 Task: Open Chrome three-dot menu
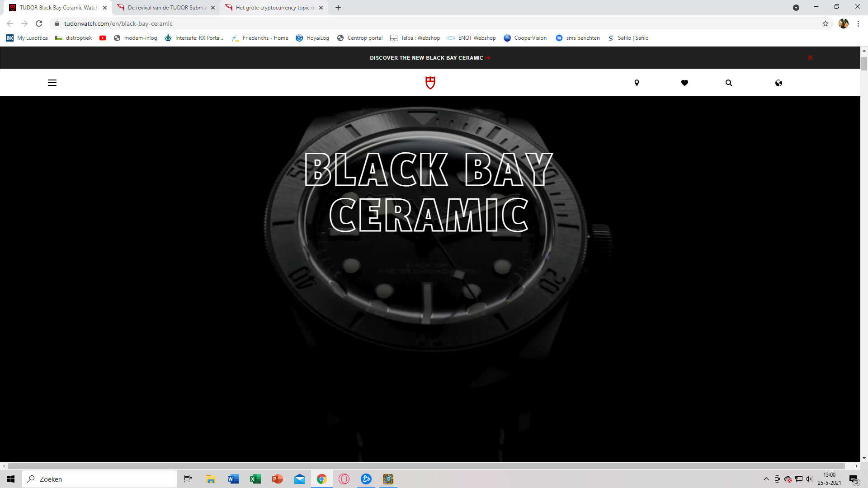[x=858, y=23]
